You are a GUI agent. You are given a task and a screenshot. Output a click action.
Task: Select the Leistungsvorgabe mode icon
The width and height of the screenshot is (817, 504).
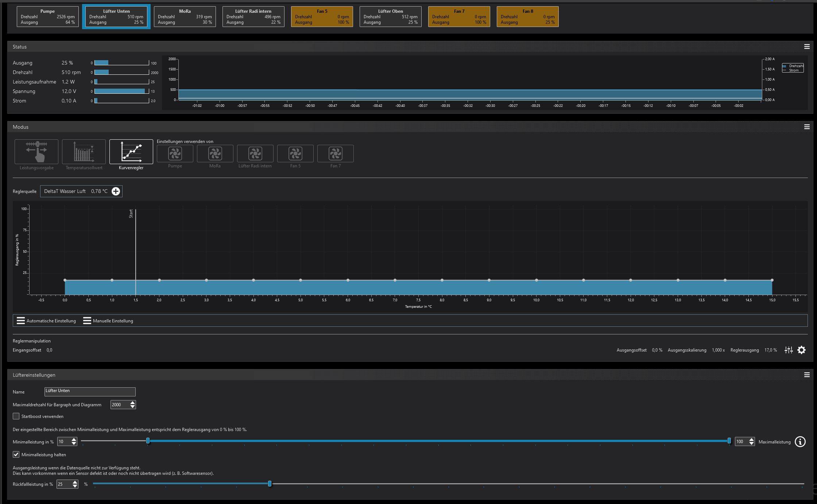click(36, 152)
